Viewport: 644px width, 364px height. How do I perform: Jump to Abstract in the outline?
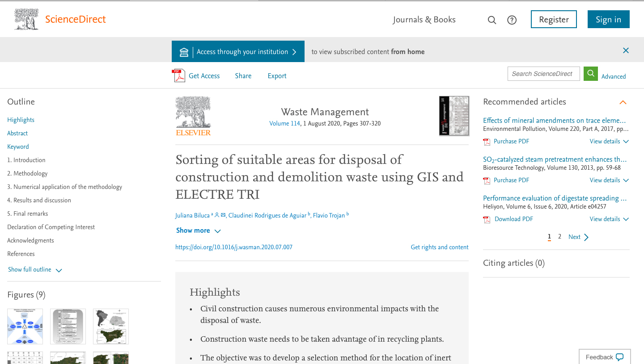click(17, 133)
